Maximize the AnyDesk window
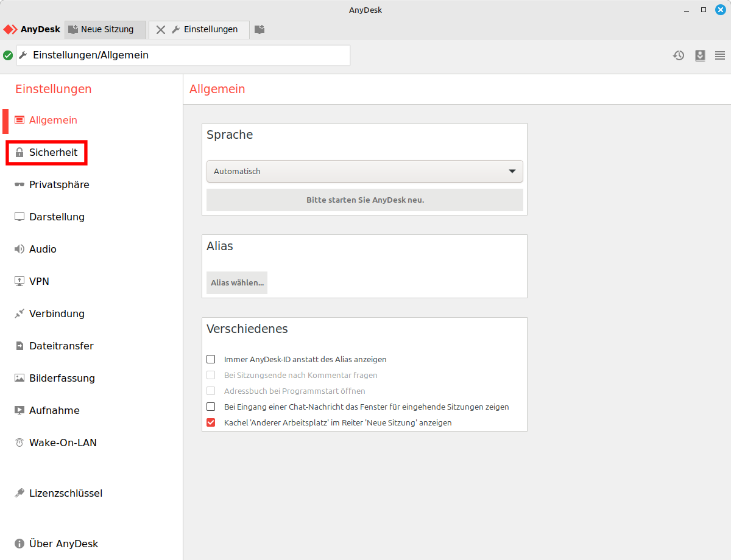 click(704, 10)
